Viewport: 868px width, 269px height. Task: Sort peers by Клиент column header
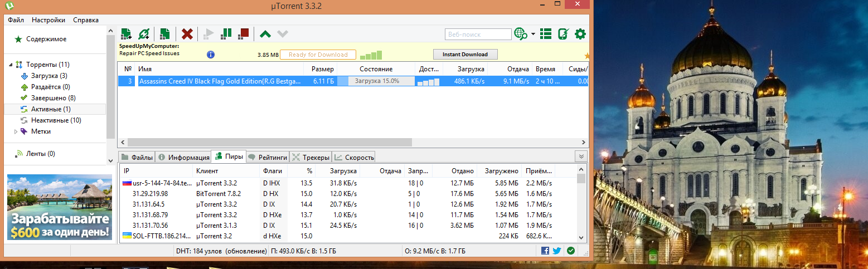coord(226,171)
